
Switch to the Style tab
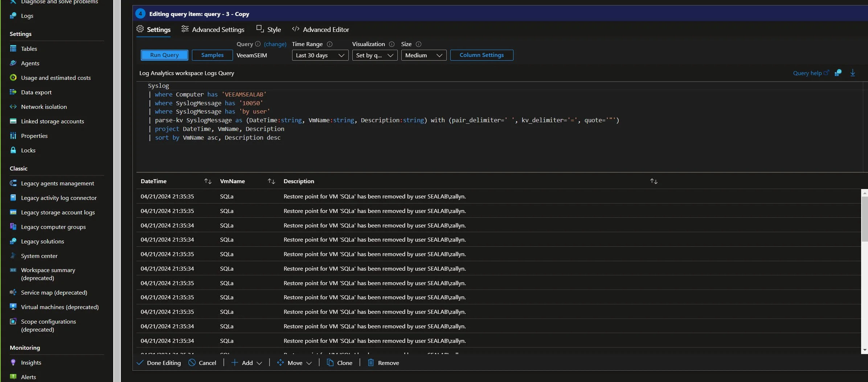tap(269, 29)
